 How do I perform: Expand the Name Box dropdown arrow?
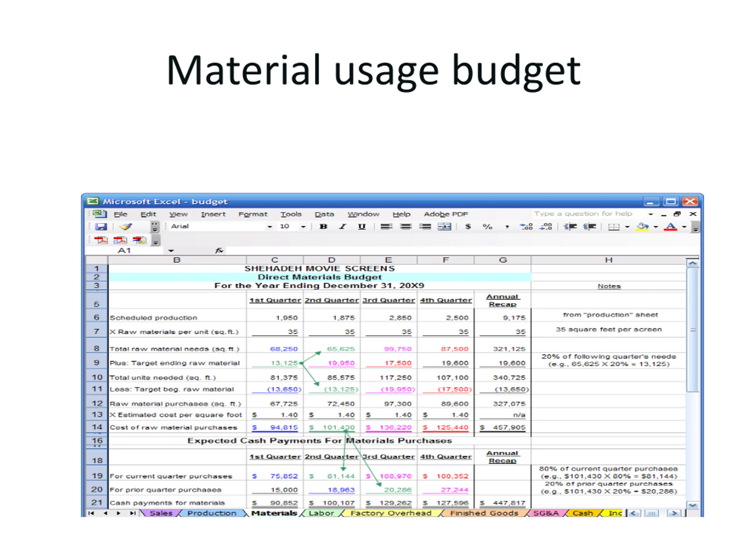click(171, 251)
